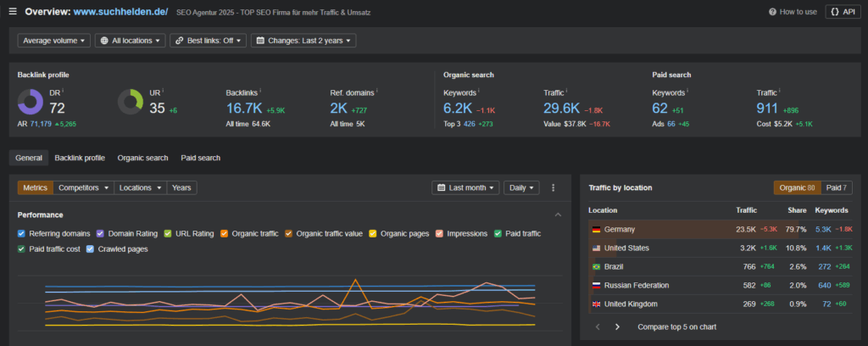Click info icon next to UR

click(164, 91)
